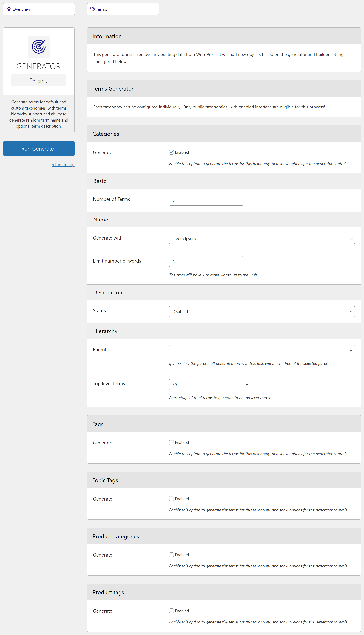
Task: Click the tag icon in the sidebar Terms badge
Action: click(x=32, y=80)
